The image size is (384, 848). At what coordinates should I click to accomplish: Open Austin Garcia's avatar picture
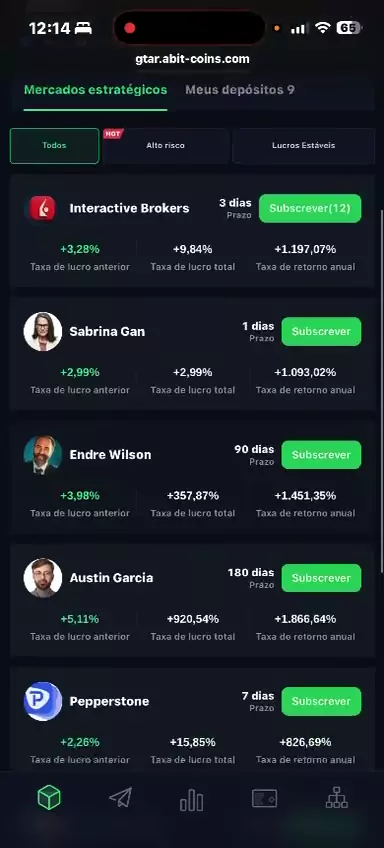pos(43,578)
